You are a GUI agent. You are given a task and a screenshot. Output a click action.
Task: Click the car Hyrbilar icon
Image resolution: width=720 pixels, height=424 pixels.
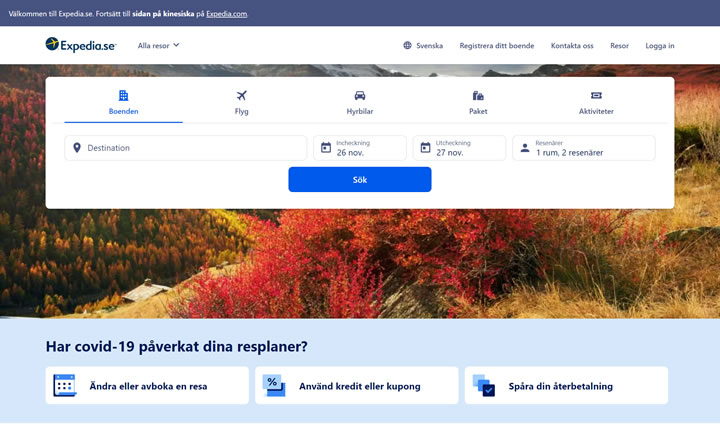tap(360, 95)
